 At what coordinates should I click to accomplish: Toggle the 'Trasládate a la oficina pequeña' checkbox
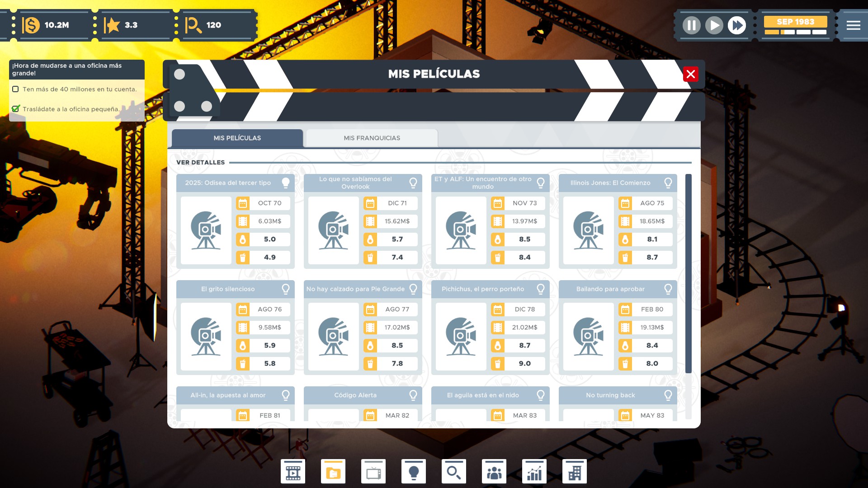16,109
